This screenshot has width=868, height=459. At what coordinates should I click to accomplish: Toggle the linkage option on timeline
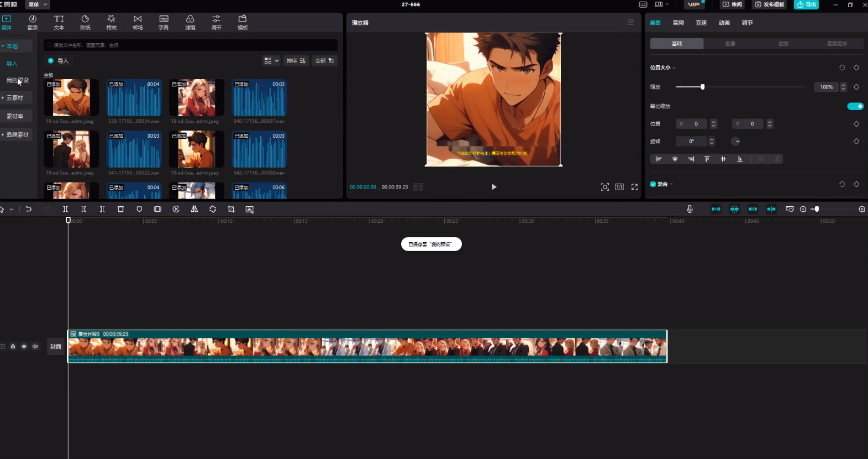pyautogui.click(x=753, y=209)
